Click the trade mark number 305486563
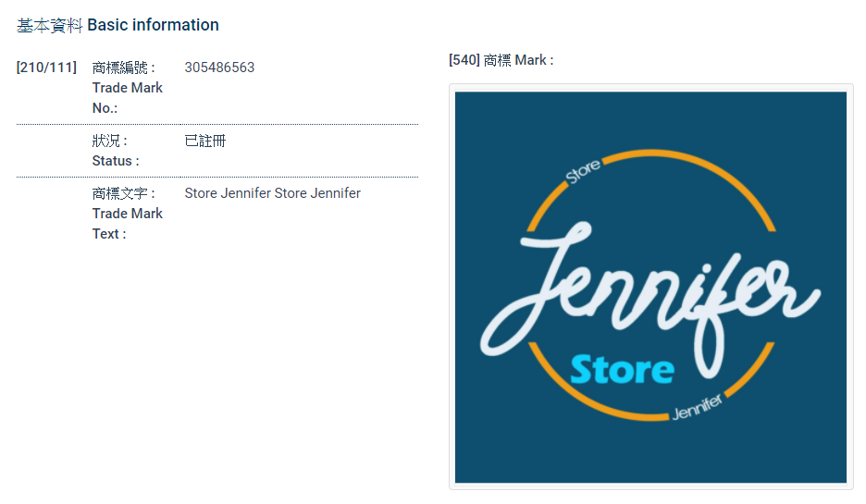 (x=219, y=68)
